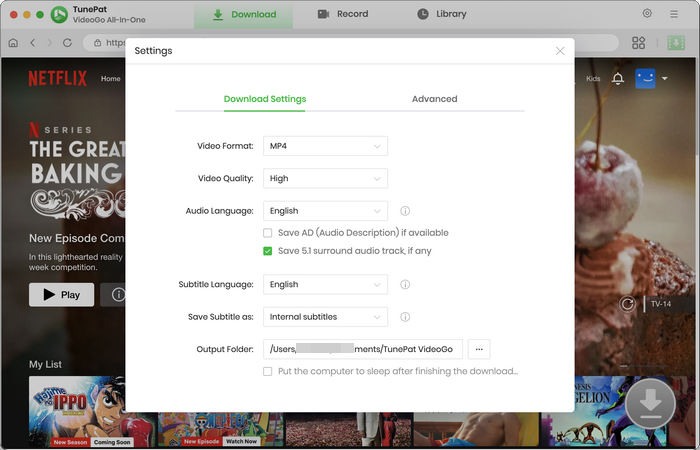The image size is (700, 450).
Task: Open the Video Format dropdown
Action: pyautogui.click(x=325, y=146)
